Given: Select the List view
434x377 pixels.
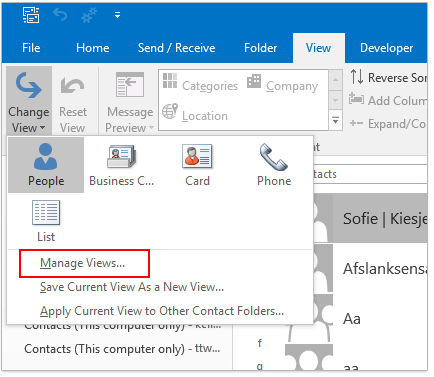Looking at the screenshot, I should [x=46, y=221].
